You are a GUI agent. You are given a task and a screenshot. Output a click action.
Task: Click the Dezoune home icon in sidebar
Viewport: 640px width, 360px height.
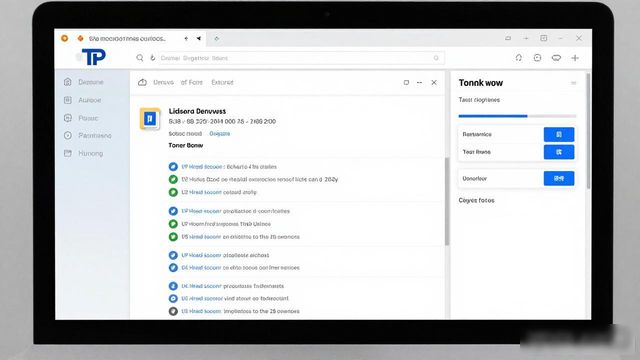[68, 82]
